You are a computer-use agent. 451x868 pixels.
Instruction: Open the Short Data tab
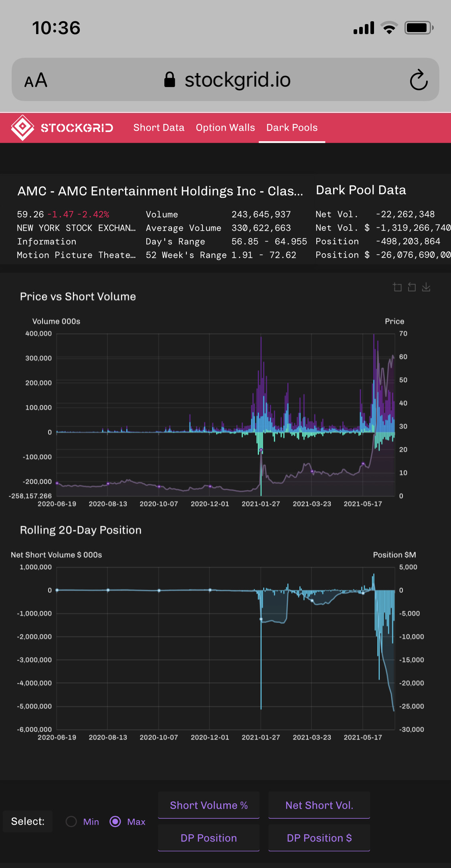click(x=159, y=128)
